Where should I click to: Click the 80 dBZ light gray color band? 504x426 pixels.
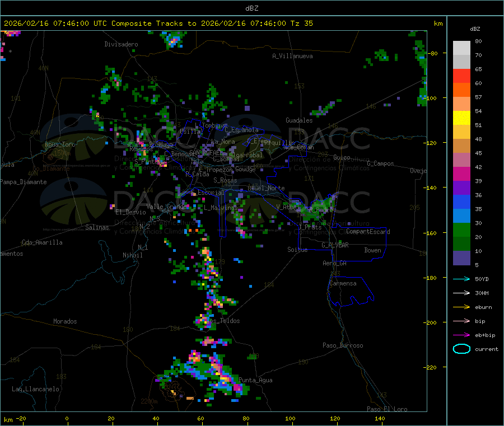pos(461,48)
